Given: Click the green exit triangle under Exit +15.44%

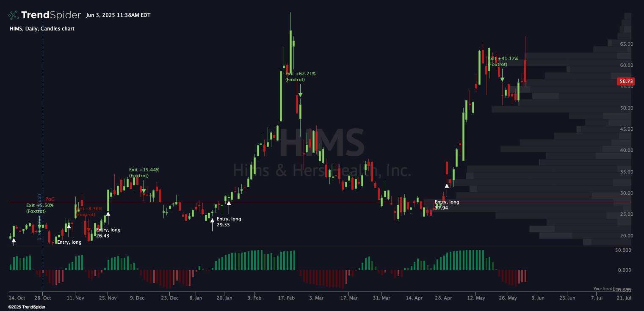Looking at the screenshot, I should [x=144, y=191].
